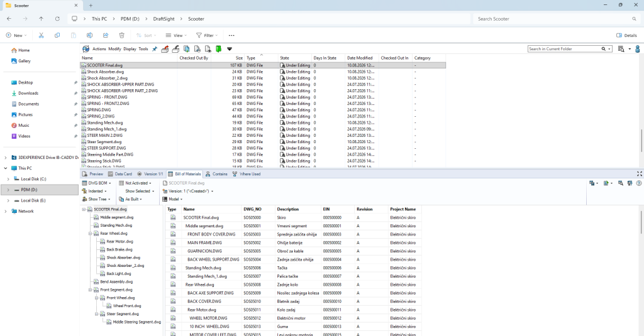The image size is (644, 336).
Task: Open the Model dropdown
Action: pyautogui.click(x=172, y=199)
